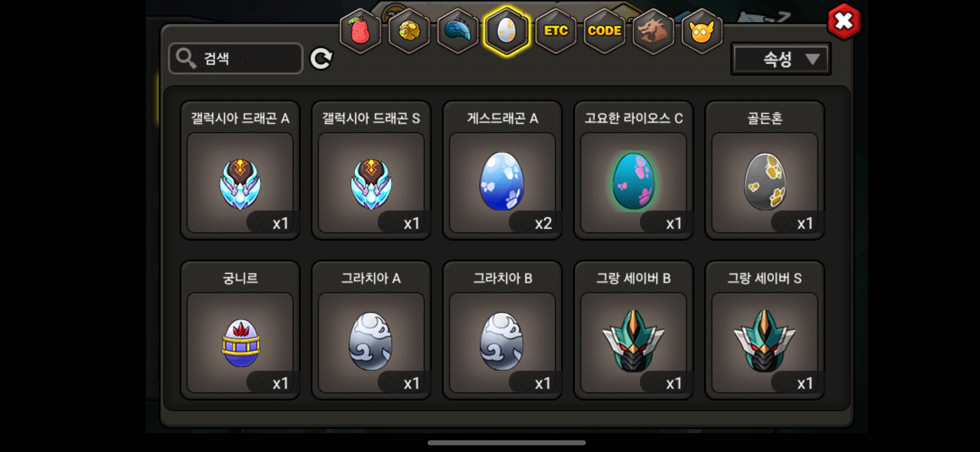Select the highlighted egg category tab
This screenshot has height=452, width=980.
(507, 31)
